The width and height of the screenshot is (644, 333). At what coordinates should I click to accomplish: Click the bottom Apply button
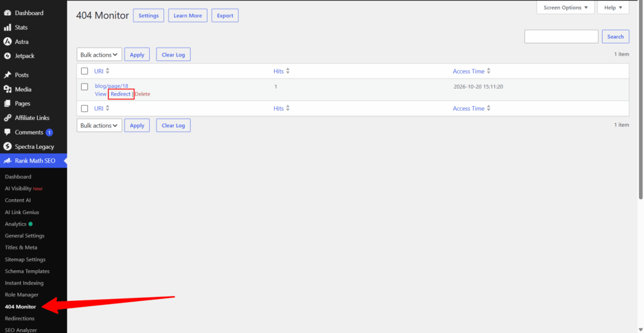click(x=137, y=126)
